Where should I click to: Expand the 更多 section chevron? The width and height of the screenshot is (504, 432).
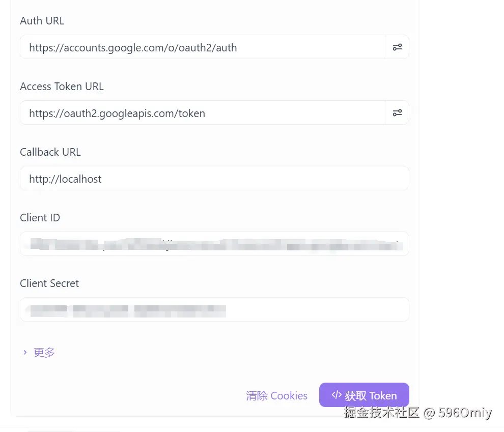pos(25,352)
